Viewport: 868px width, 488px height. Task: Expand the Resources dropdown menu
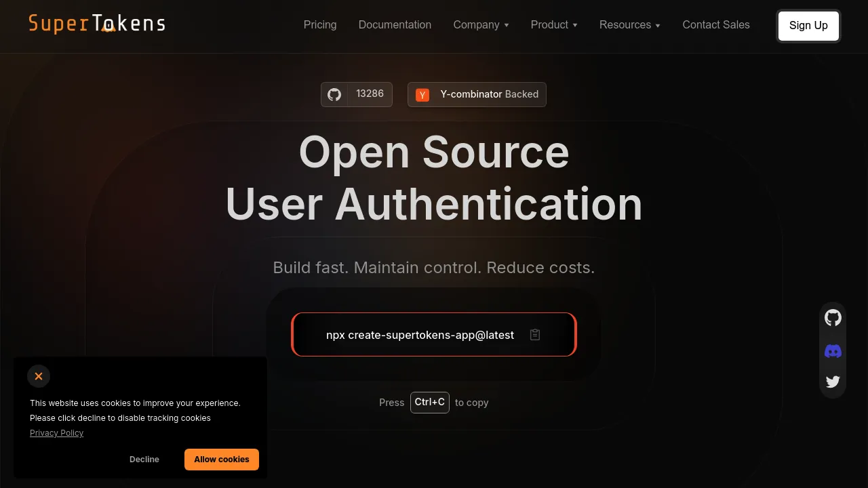[x=629, y=24]
